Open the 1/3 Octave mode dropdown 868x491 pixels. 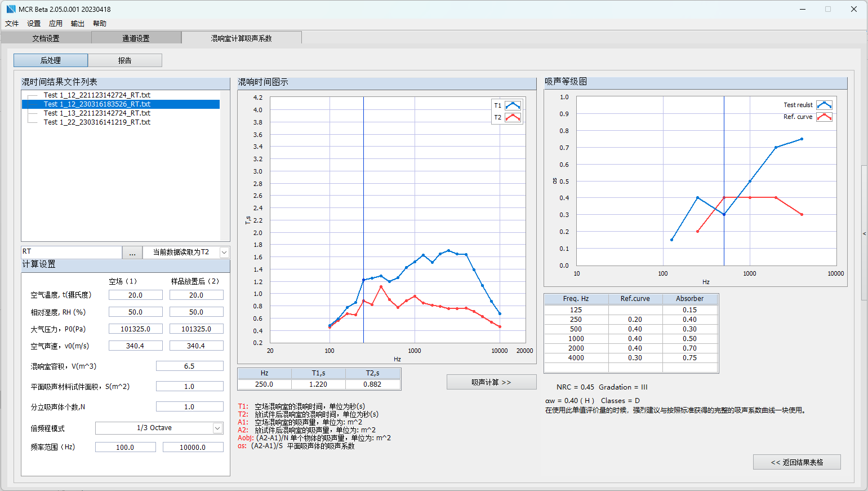tap(217, 428)
